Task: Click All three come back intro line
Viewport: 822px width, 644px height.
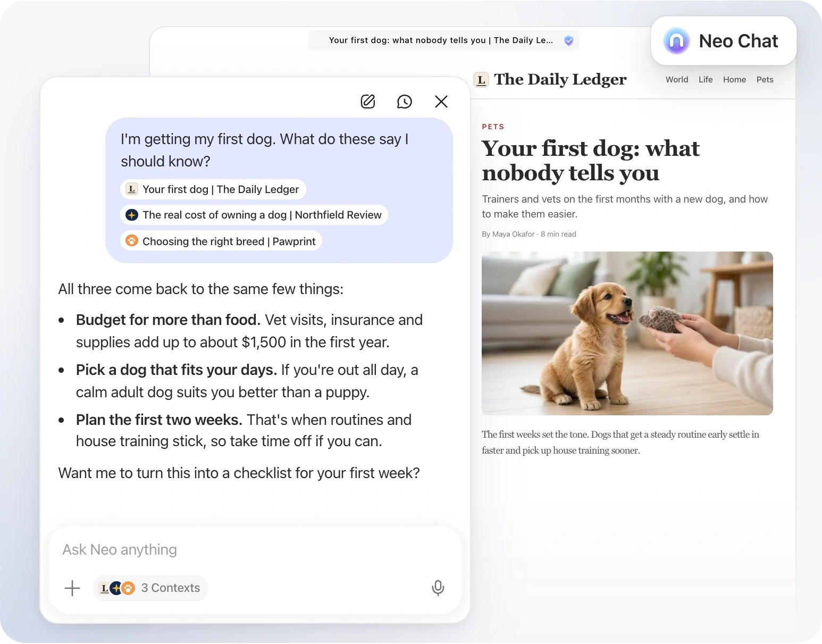Action: 200,289
